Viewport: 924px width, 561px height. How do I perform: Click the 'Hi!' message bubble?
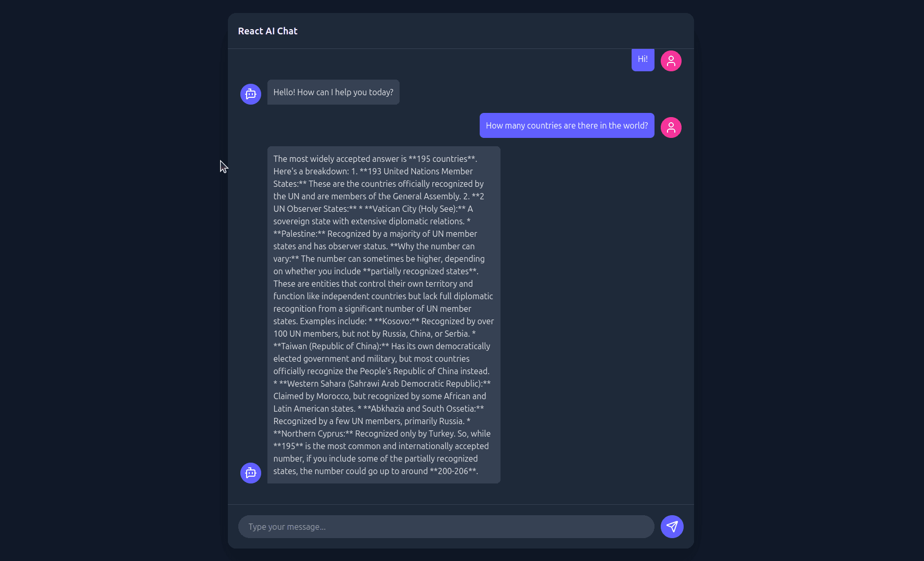pyautogui.click(x=643, y=59)
